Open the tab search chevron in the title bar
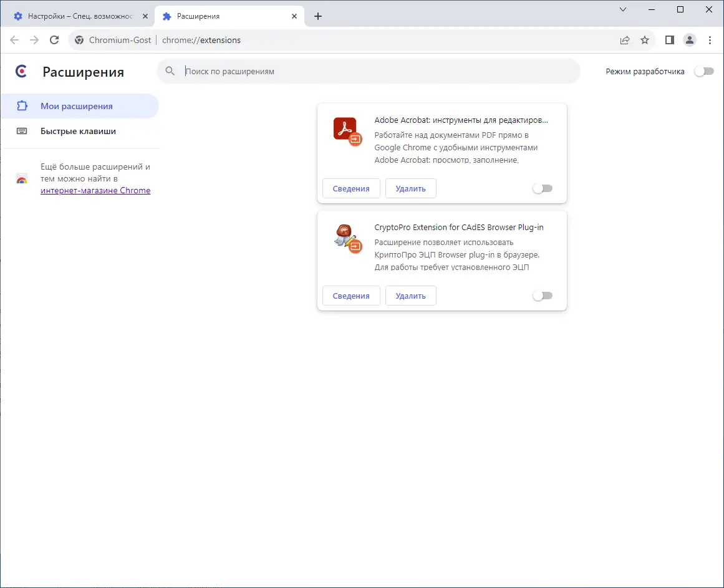This screenshot has width=724, height=588. coord(623,9)
